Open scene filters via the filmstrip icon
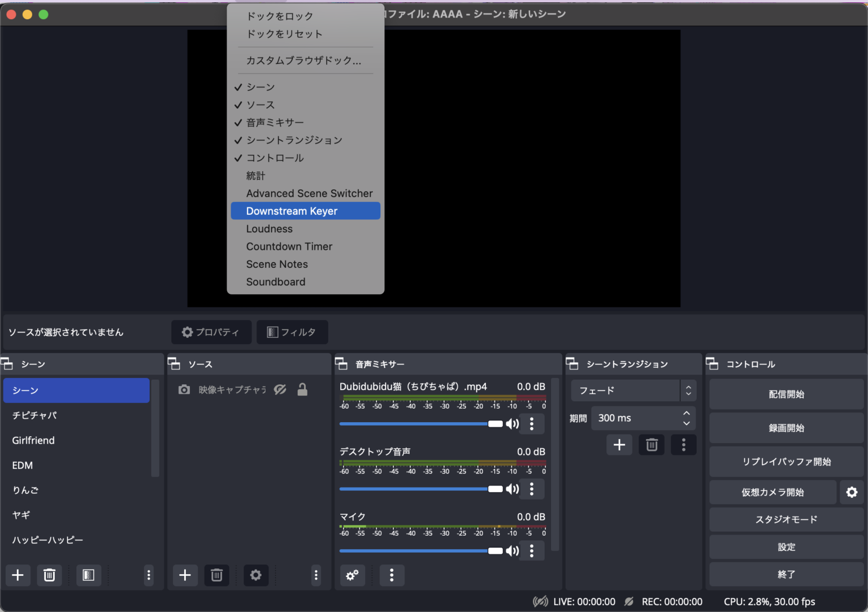868x612 pixels. tap(89, 575)
